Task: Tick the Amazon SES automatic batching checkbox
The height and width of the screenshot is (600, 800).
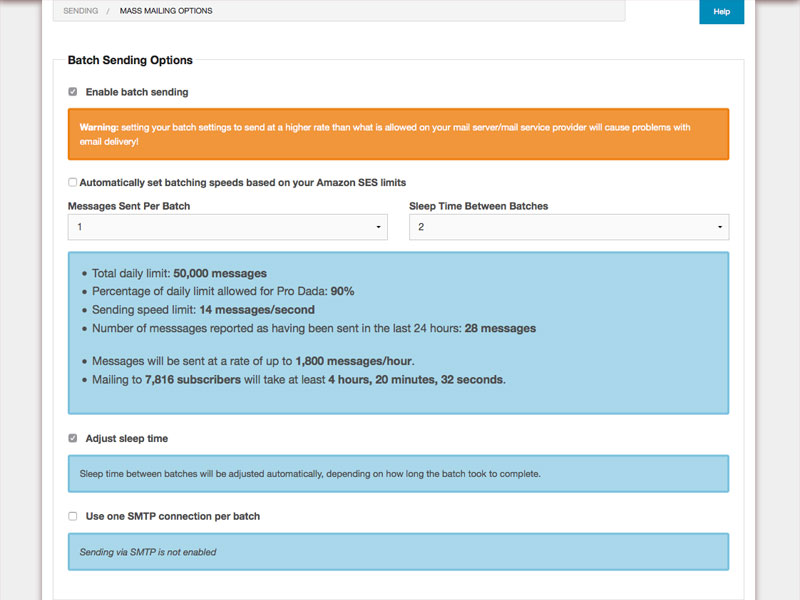Action: pos(72,182)
